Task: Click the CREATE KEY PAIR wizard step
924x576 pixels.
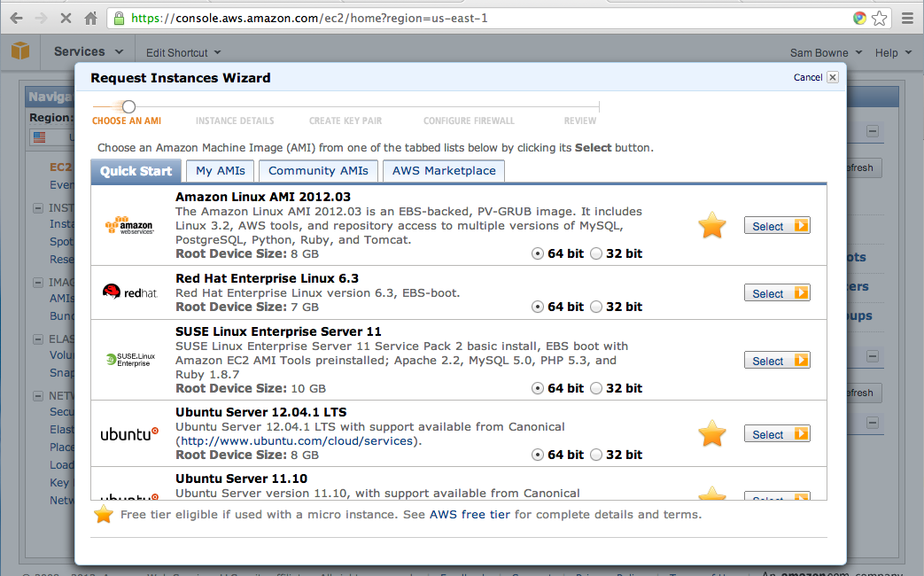Action: [x=346, y=121]
